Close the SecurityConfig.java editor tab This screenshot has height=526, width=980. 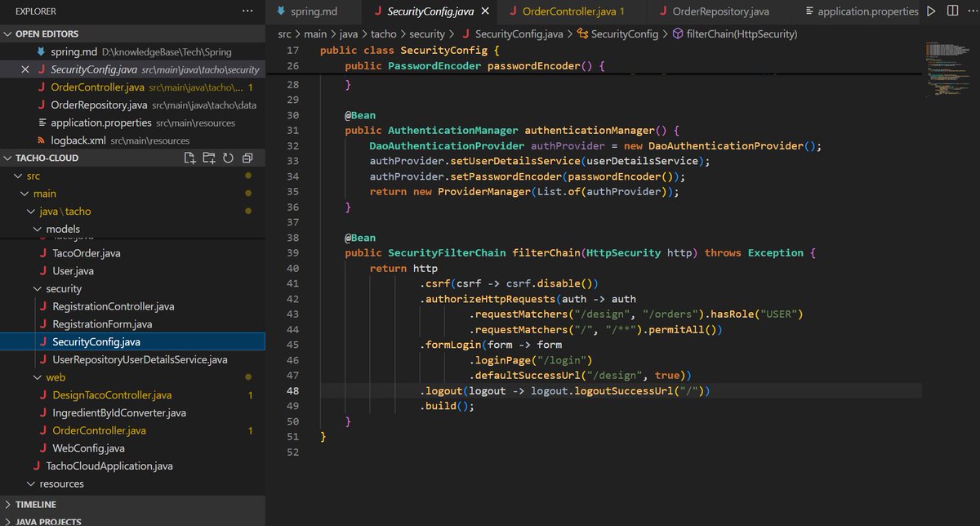485,11
